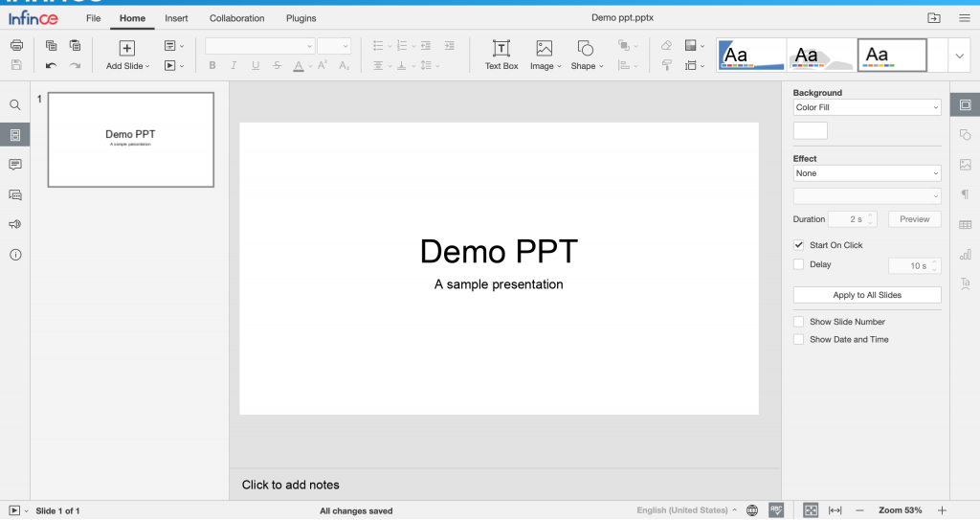Enable the Delay checkbox
This screenshot has width=980, height=520.
click(x=799, y=264)
